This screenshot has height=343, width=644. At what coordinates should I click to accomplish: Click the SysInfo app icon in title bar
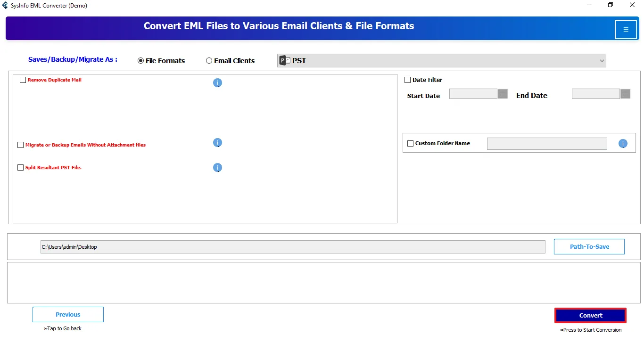5,6
